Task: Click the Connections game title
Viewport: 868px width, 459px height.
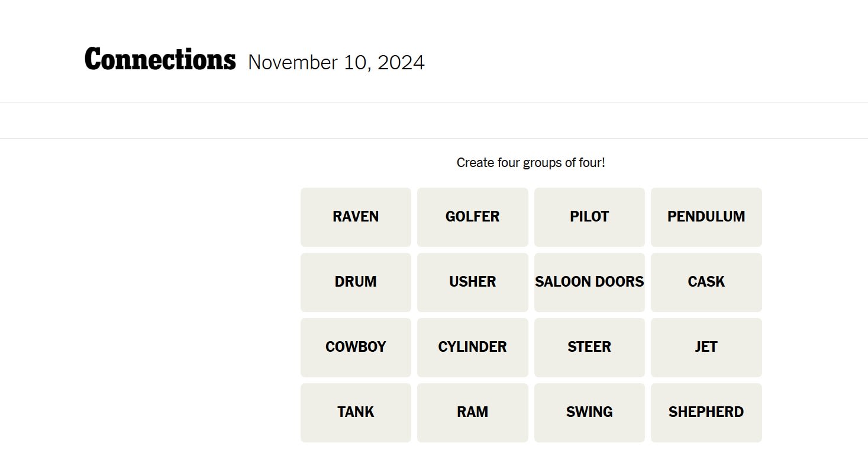Action: (160, 60)
